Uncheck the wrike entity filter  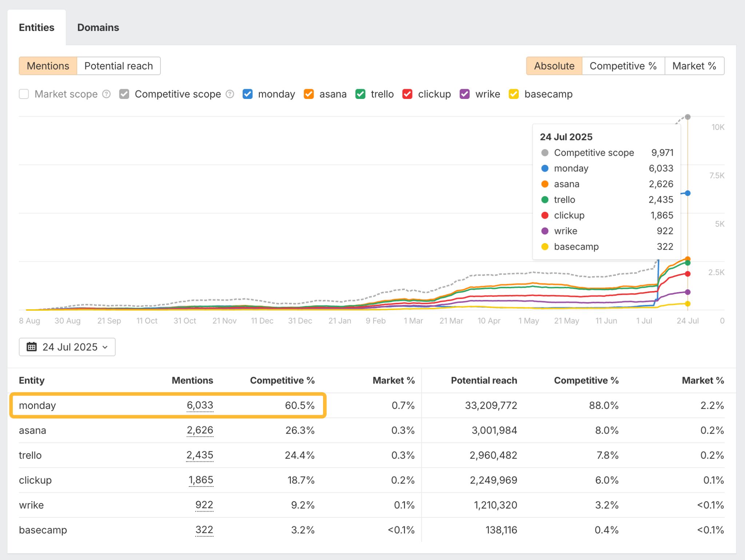click(465, 94)
